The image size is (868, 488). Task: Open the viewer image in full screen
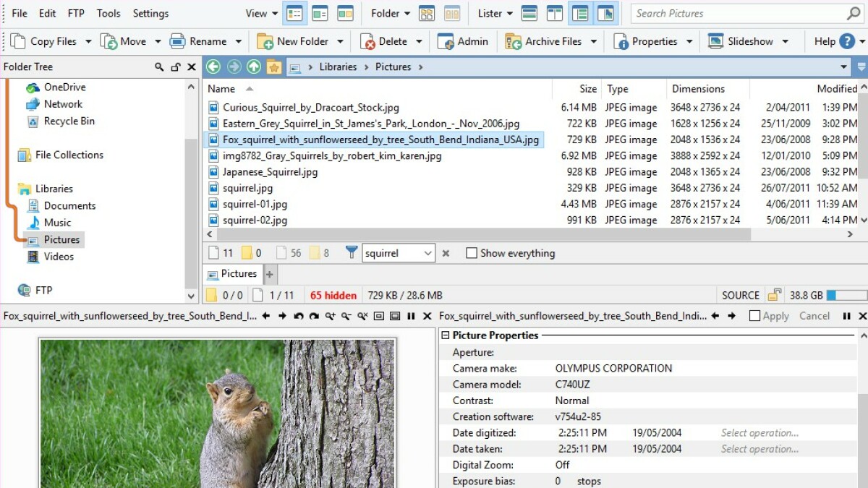395,316
